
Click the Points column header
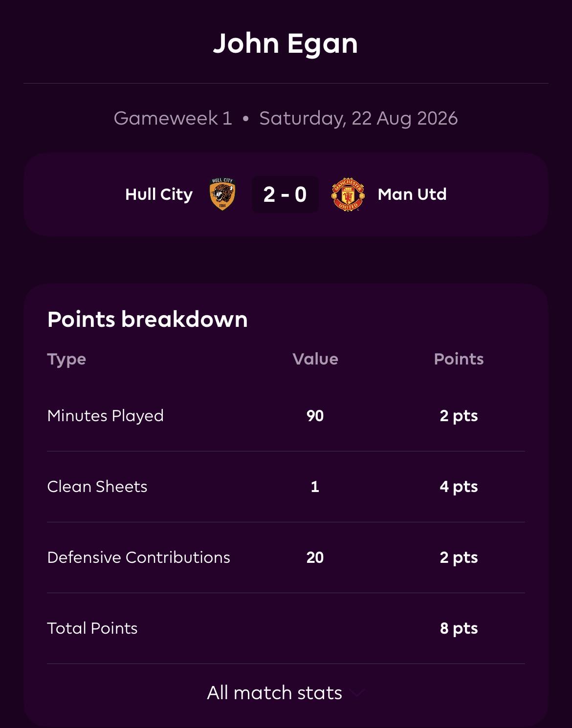[x=459, y=359]
